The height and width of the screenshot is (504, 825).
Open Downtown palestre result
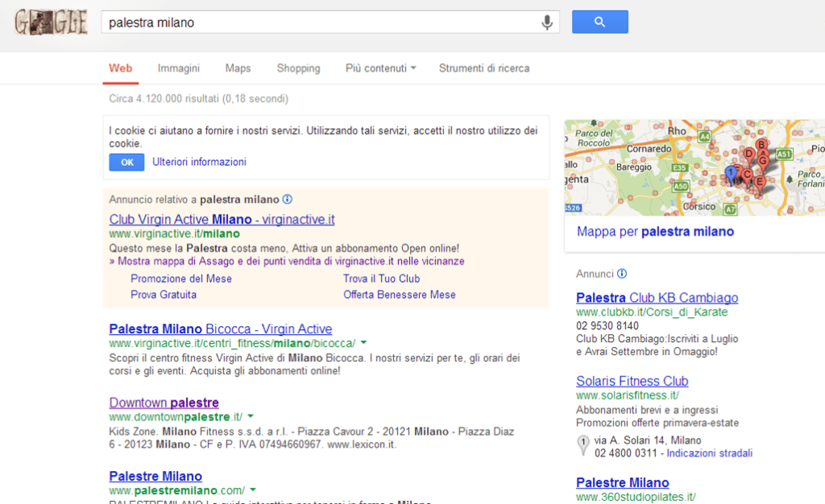pos(164,403)
